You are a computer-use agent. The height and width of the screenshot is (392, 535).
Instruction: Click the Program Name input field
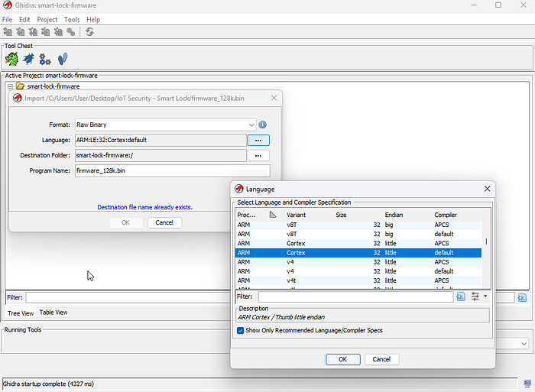click(173, 170)
